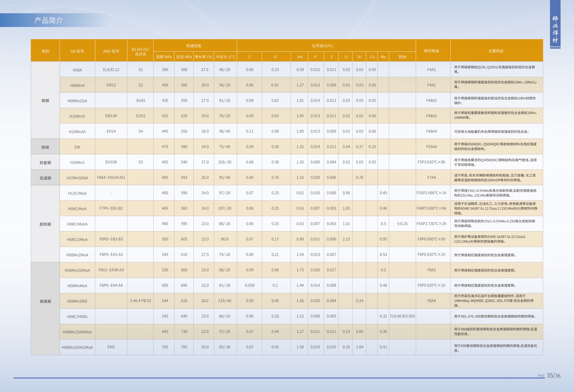
Task: Select the H08MnA model cell
Action: coord(77,86)
